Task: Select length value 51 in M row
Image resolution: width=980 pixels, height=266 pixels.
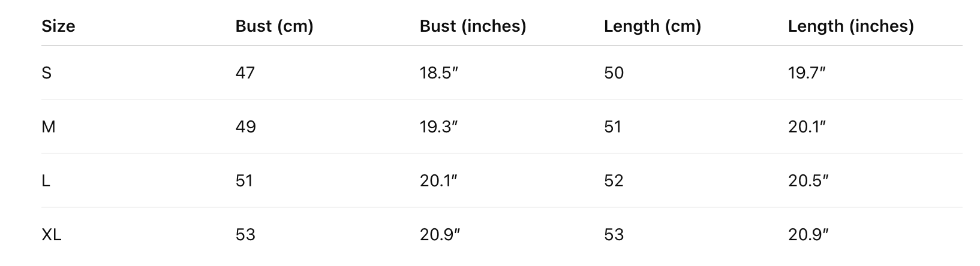Action: pos(613,127)
